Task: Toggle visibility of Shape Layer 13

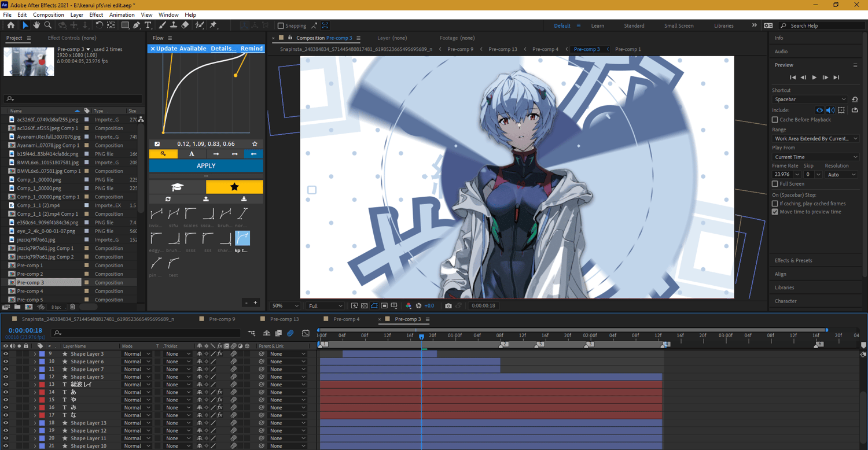Action: point(6,423)
